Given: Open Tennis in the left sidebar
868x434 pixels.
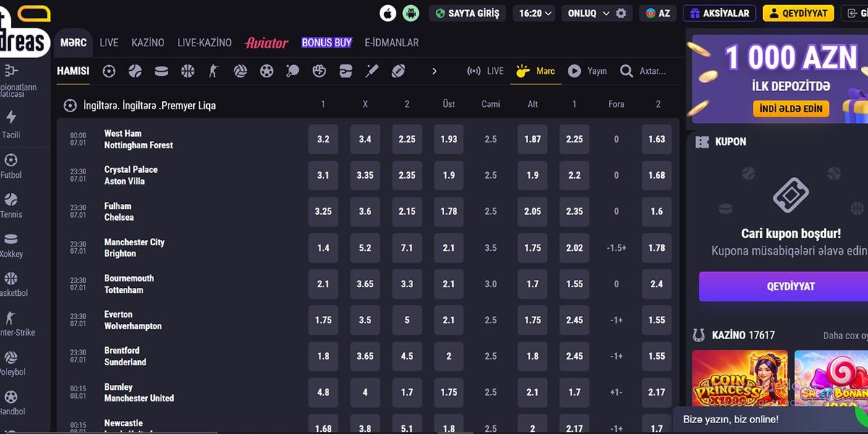Looking at the screenshot, I should (x=11, y=205).
